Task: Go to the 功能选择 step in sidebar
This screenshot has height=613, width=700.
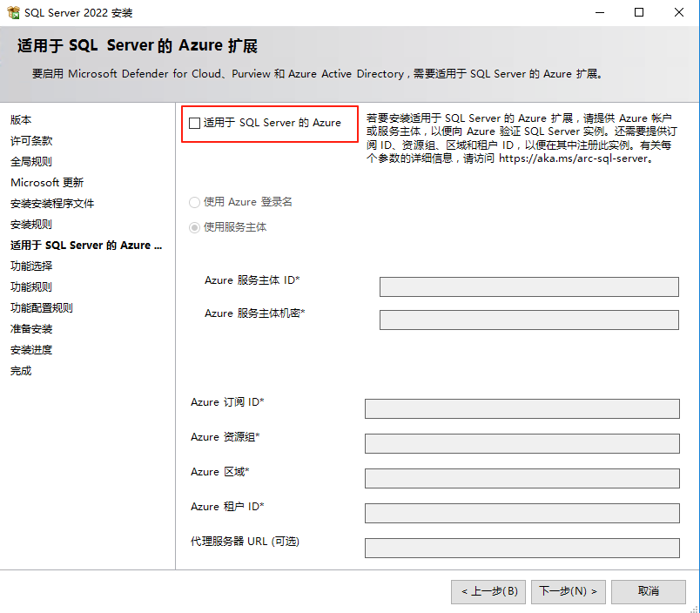Action: pos(31,266)
